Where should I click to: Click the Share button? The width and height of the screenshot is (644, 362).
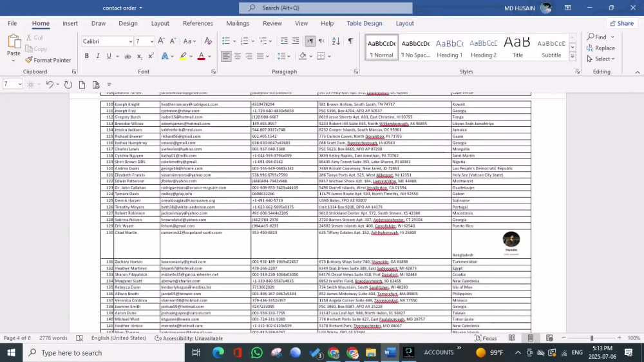point(622,23)
